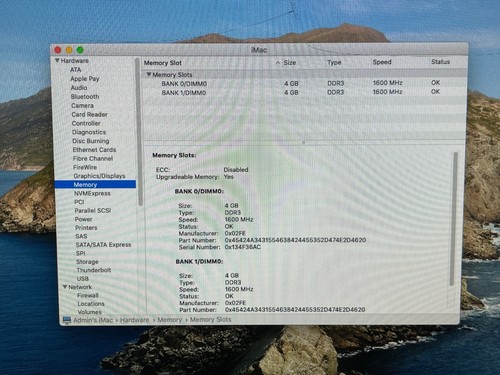Select Parallel SCSI in the sidebar
500x375 pixels.
click(93, 211)
